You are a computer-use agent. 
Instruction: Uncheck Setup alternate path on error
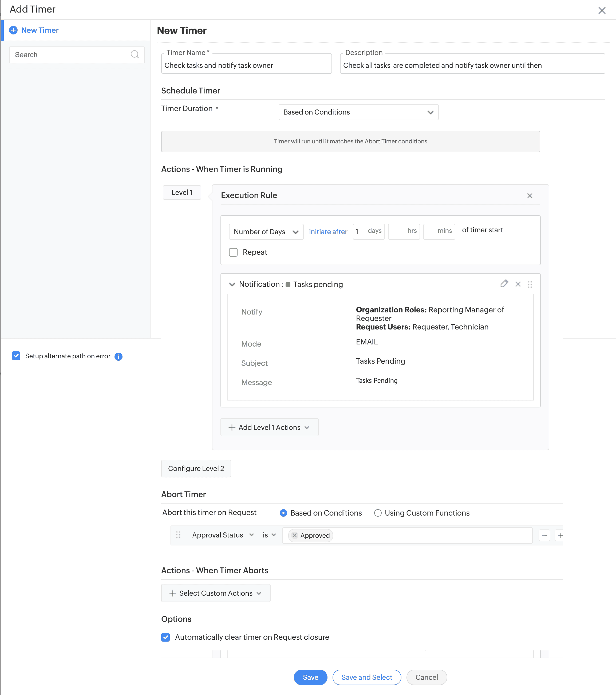tap(16, 356)
